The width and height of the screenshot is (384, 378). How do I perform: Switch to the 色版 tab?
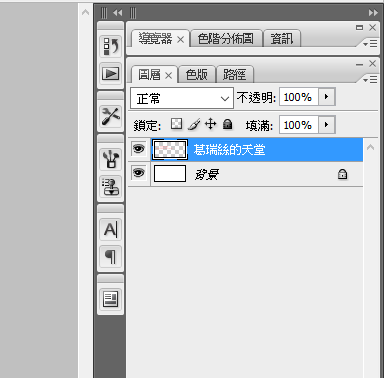[197, 75]
